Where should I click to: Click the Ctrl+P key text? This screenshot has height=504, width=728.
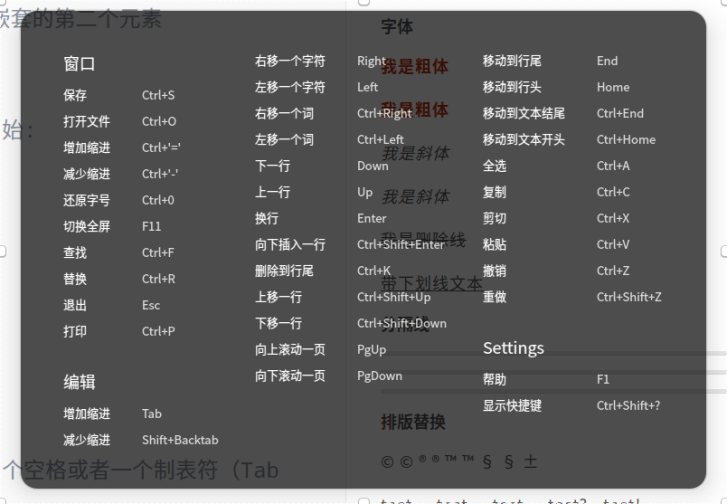[x=159, y=331]
